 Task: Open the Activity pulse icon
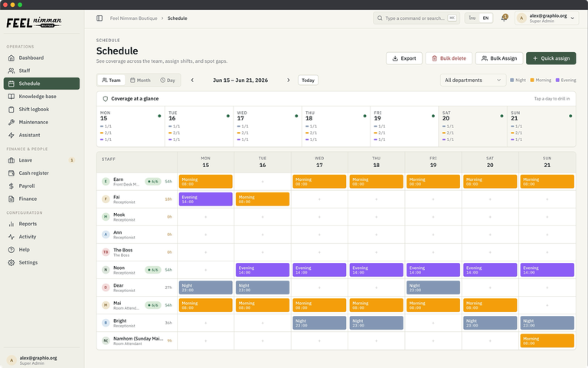click(x=11, y=237)
